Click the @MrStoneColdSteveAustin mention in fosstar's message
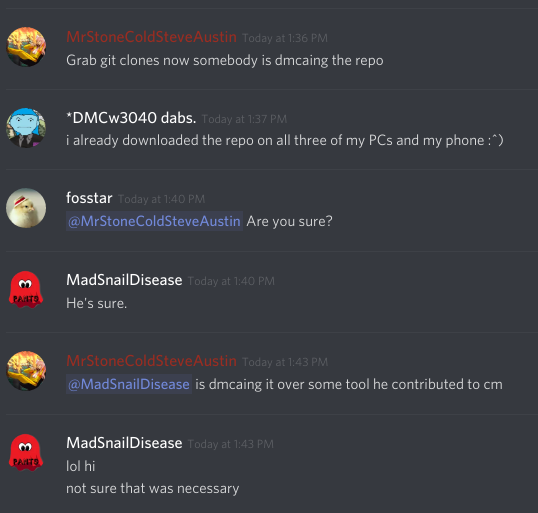 (154, 221)
